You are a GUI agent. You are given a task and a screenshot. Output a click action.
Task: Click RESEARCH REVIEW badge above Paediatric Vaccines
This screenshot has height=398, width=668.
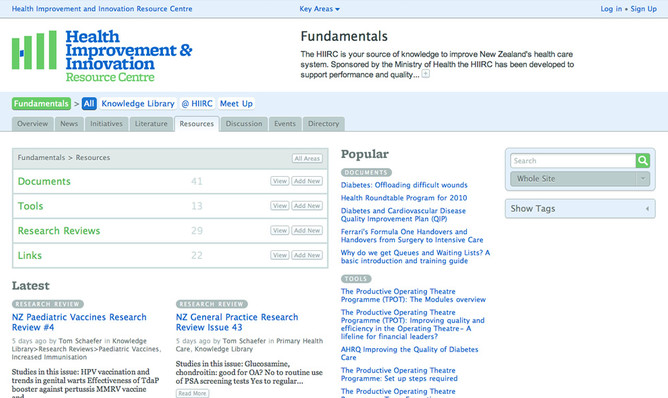[x=48, y=304]
